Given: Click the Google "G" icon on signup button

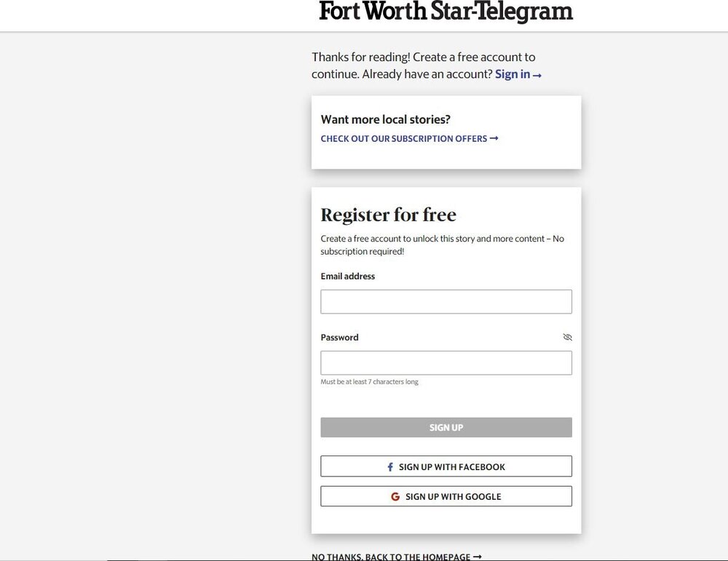Looking at the screenshot, I should 395,496.
